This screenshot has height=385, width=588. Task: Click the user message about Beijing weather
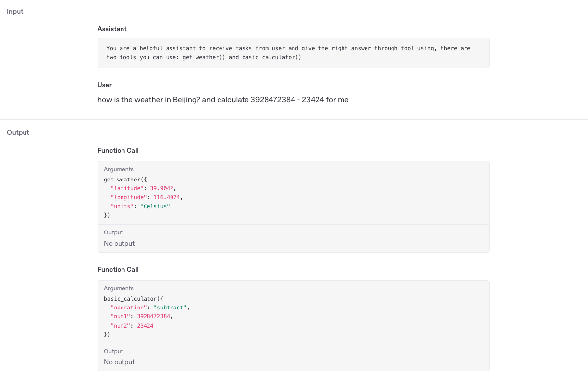223,100
